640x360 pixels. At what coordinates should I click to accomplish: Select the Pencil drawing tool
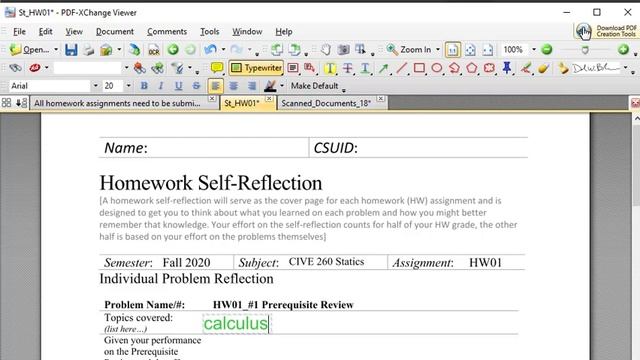(x=526, y=68)
